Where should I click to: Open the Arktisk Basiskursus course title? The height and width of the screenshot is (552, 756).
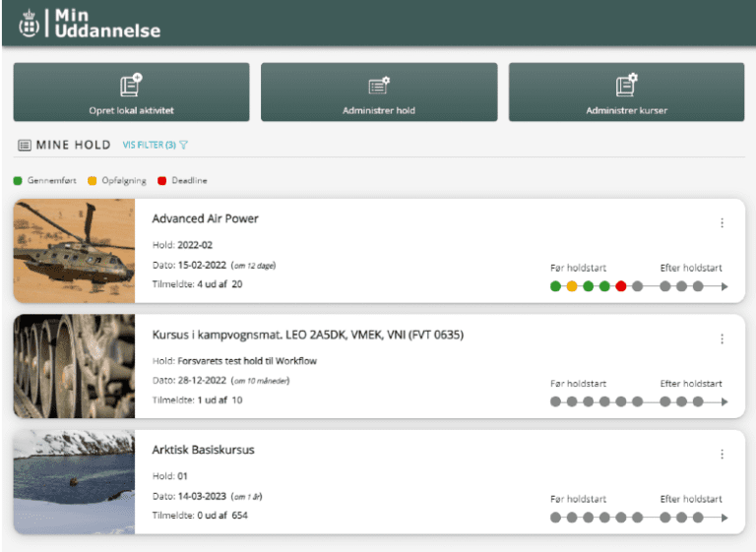(203, 450)
